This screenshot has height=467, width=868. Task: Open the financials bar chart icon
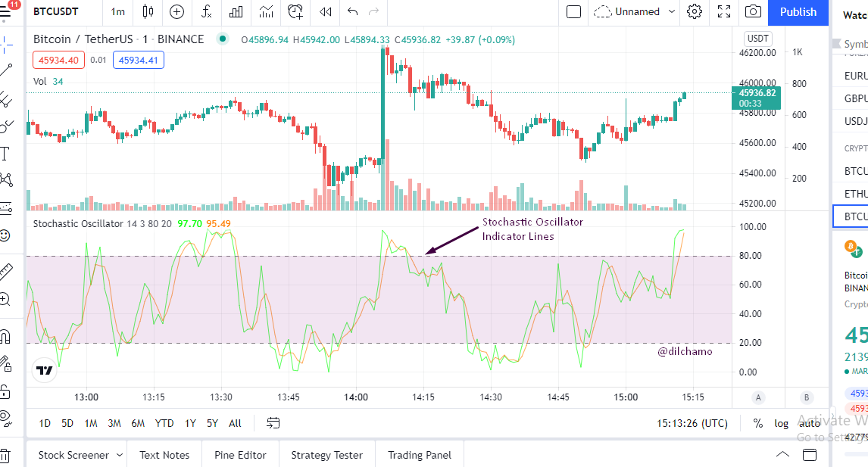[x=236, y=11]
